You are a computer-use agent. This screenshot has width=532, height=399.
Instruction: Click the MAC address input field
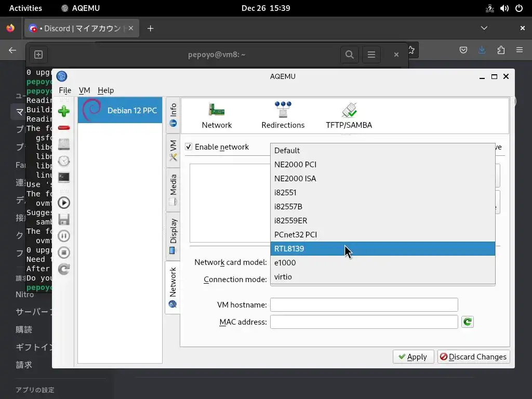364,322
